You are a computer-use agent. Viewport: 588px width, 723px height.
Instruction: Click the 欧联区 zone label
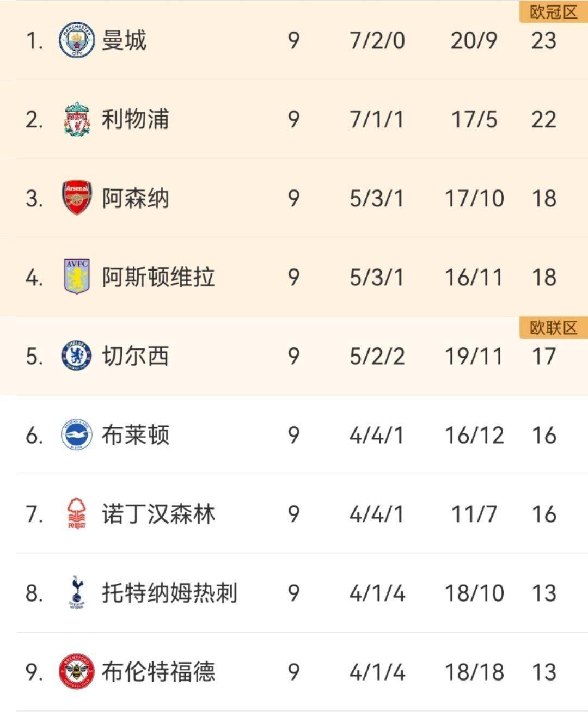pyautogui.click(x=553, y=328)
